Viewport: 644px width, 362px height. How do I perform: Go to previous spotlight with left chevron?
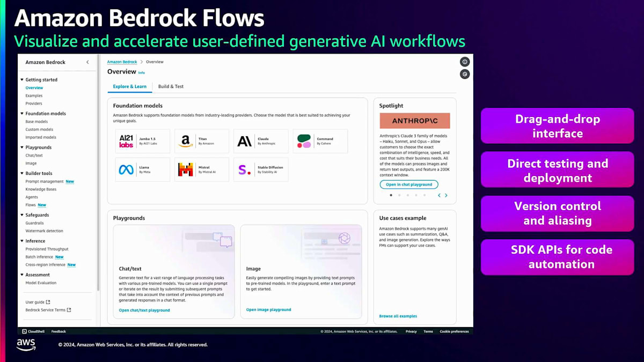[439, 195]
